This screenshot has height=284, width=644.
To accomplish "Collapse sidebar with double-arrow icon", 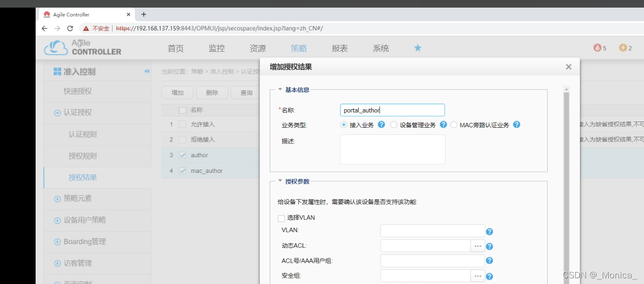I will coord(147,71).
